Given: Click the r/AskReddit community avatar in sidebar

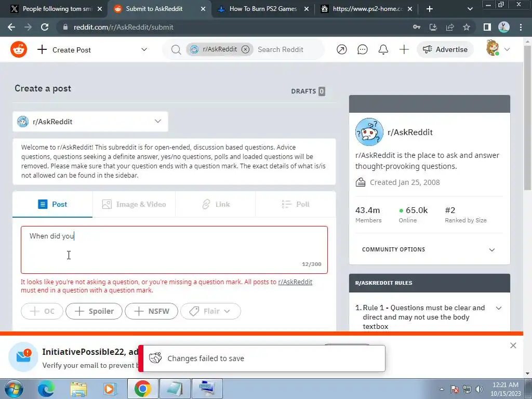Looking at the screenshot, I should click(x=369, y=132).
